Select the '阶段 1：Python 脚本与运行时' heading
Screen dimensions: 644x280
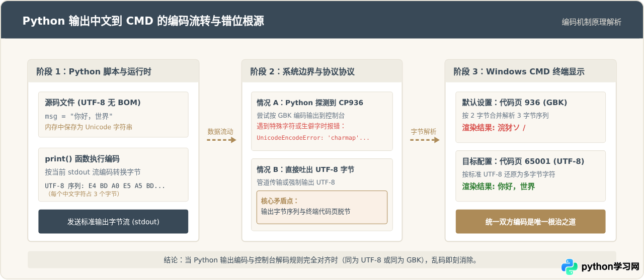(x=94, y=71)
